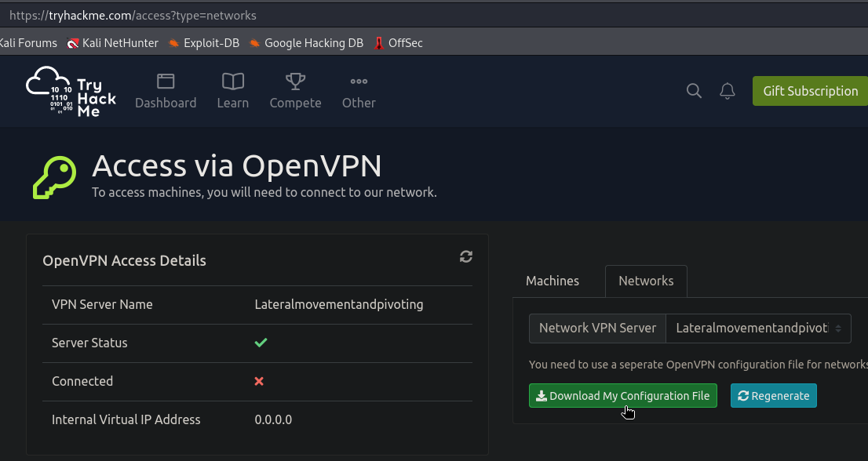The height and width of the screenshot is (461, 868).
Task: Open the Dashboard navigation item
Action: 166,91
